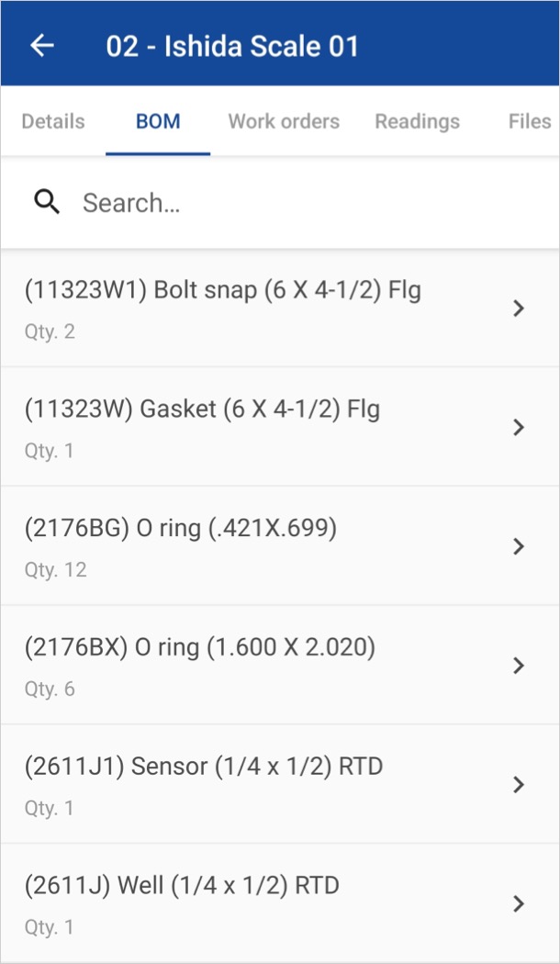The height and width of the screenshot is (964, 560).
Task: Open Well RTD item chevron
Action: [519, 903]
